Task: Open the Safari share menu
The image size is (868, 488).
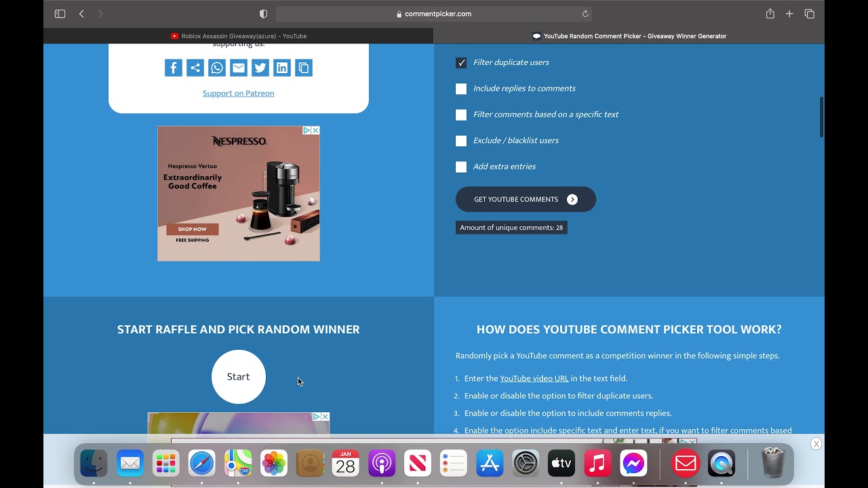Action: tap(770, 14)
